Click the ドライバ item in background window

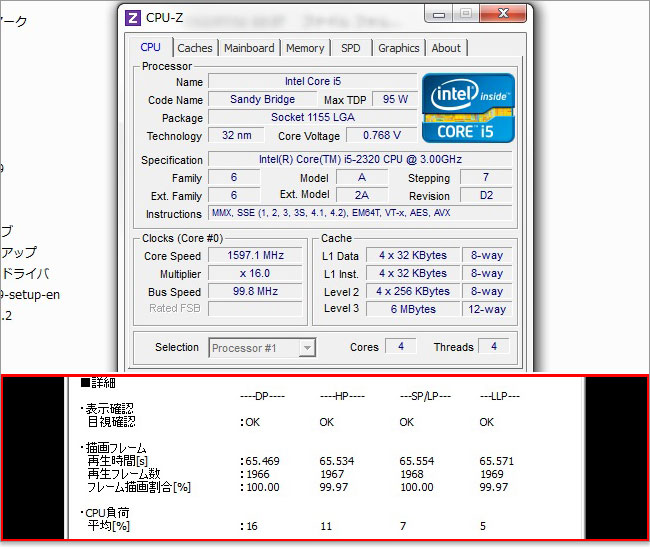tap(25, 273)
